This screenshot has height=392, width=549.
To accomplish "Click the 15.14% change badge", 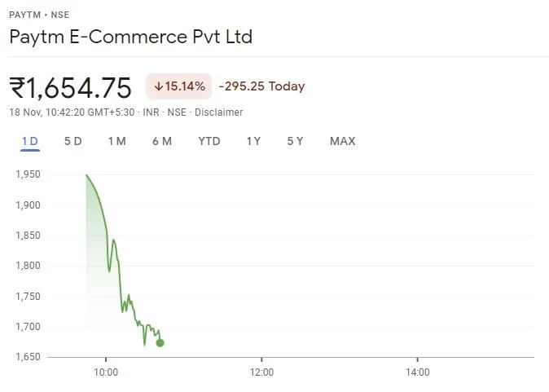I will coord(179,86).
